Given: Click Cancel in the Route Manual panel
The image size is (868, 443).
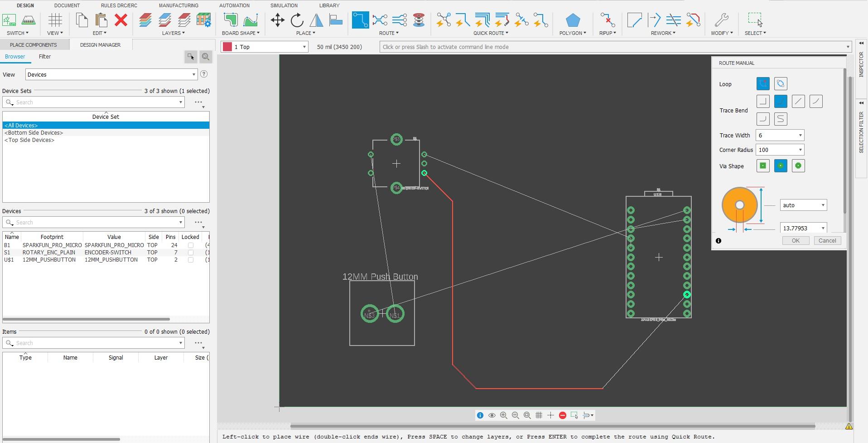Looking at the screenshot, I should (x=827, y=240).
